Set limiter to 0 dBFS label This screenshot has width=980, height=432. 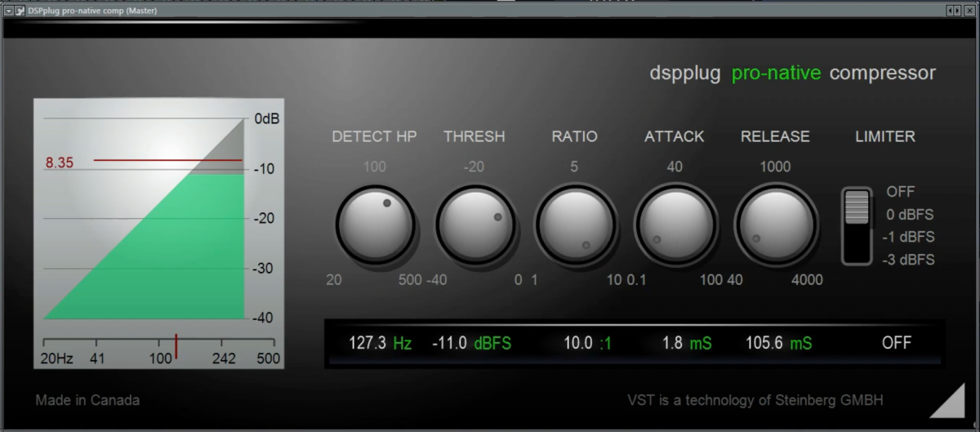coord(910,215)
